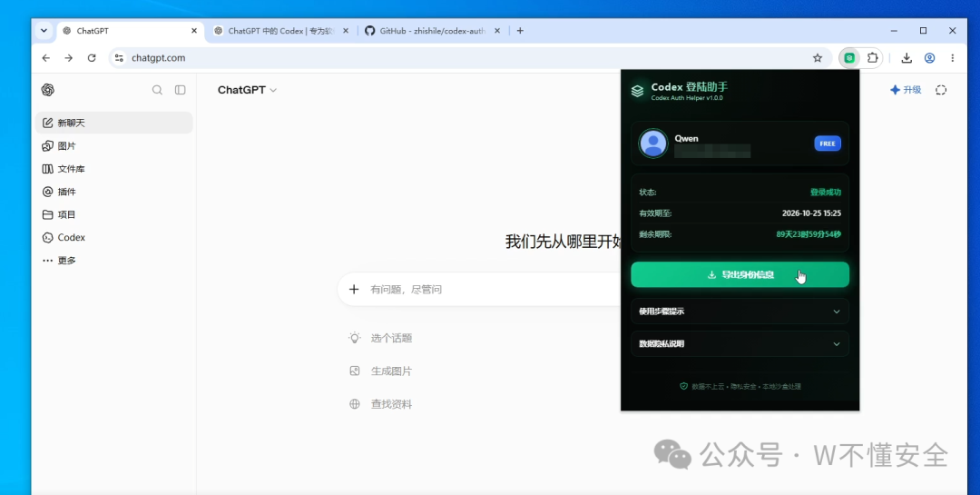Screen dimensions: 980x495
Task: Click the 登录成功 status text
Action: 826,193
